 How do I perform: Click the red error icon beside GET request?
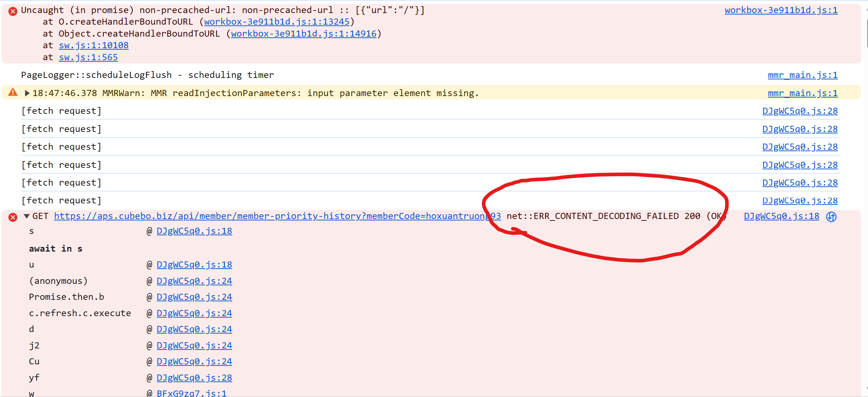click(x=13, y=217)
